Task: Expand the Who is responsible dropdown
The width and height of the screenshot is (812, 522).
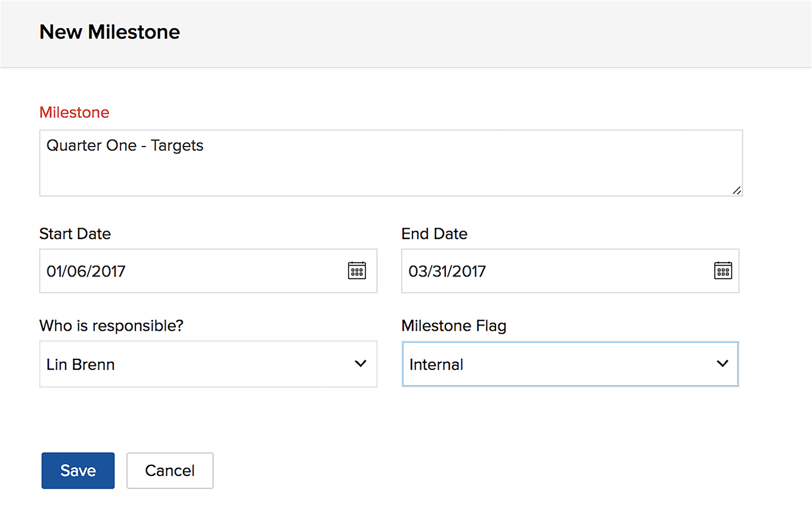Action: pyautogui.click(x=208, y=364)
